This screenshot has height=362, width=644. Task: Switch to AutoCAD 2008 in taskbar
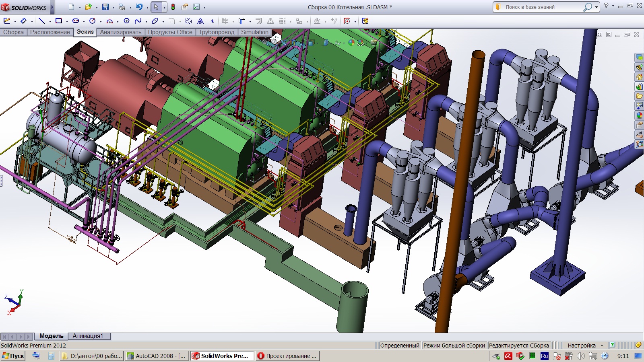[156, 356]
